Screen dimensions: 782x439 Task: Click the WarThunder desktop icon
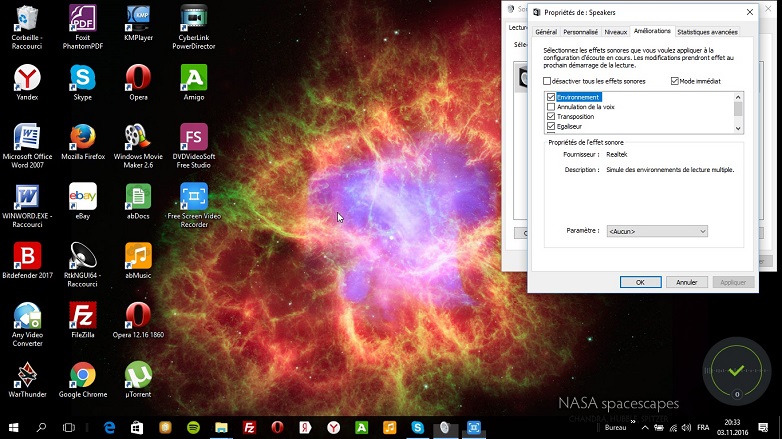point(27,380)
